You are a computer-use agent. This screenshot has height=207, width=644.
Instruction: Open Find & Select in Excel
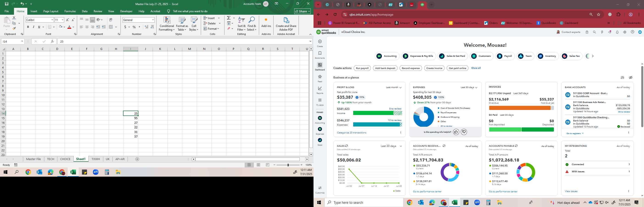tap(252, 24)
